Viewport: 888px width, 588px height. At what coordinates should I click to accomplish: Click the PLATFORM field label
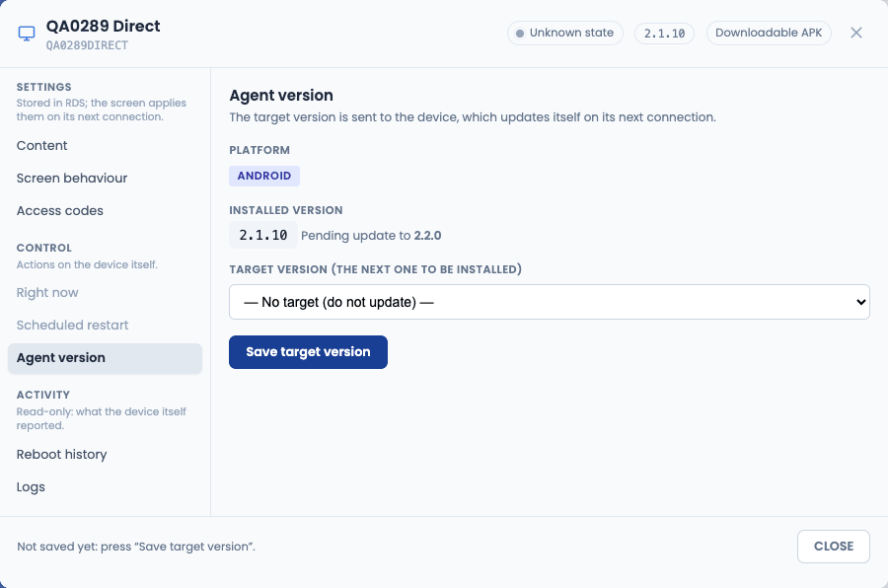259,150
